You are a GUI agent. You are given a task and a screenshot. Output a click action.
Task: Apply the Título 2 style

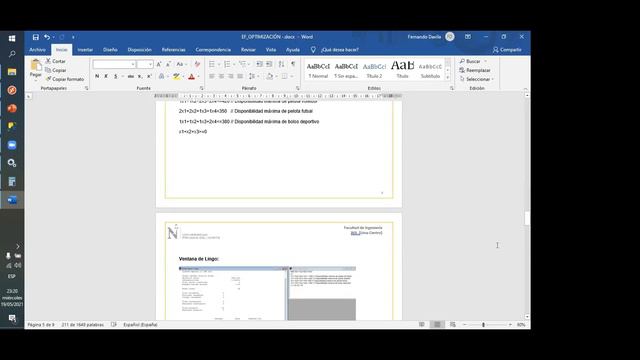click(x=374, y=70)
